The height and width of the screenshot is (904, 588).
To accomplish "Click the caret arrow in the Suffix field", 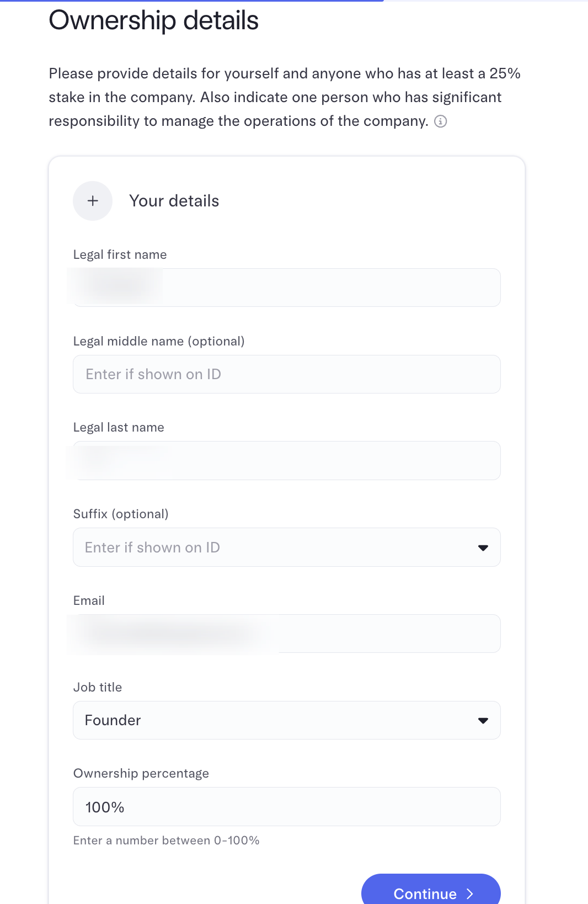I will click(x=483, y=547).
